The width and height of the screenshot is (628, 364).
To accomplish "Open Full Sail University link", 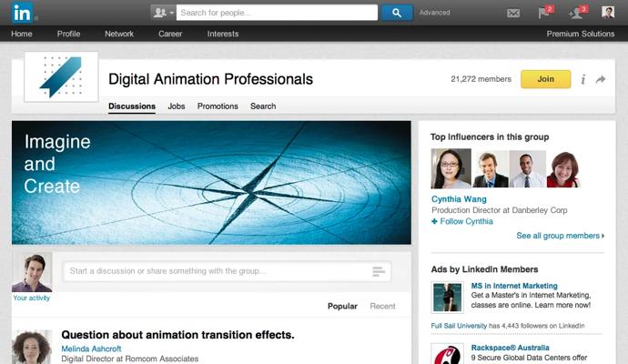I will tap(459, 326).
